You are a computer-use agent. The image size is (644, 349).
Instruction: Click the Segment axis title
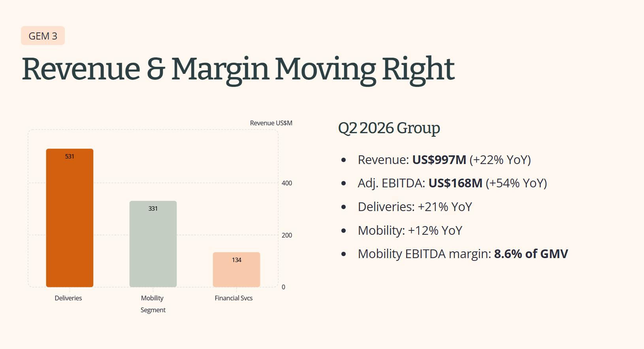(153, 310)
